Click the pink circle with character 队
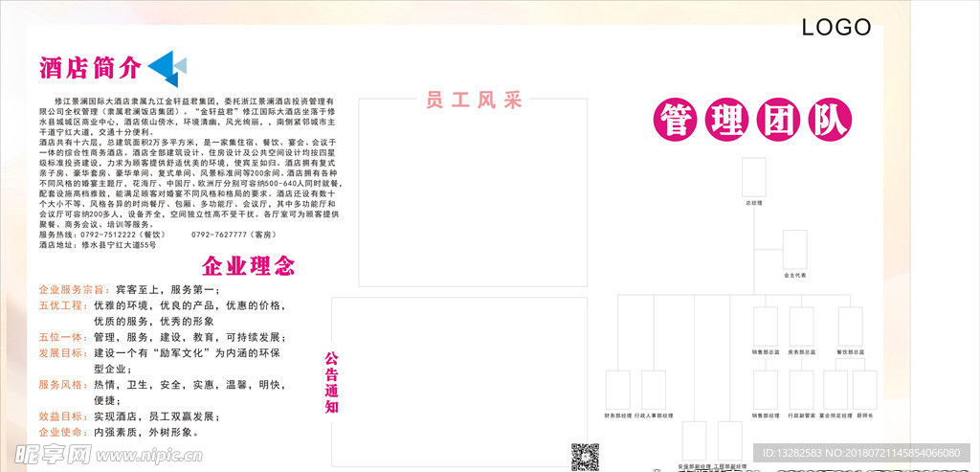 coord(830,121)
